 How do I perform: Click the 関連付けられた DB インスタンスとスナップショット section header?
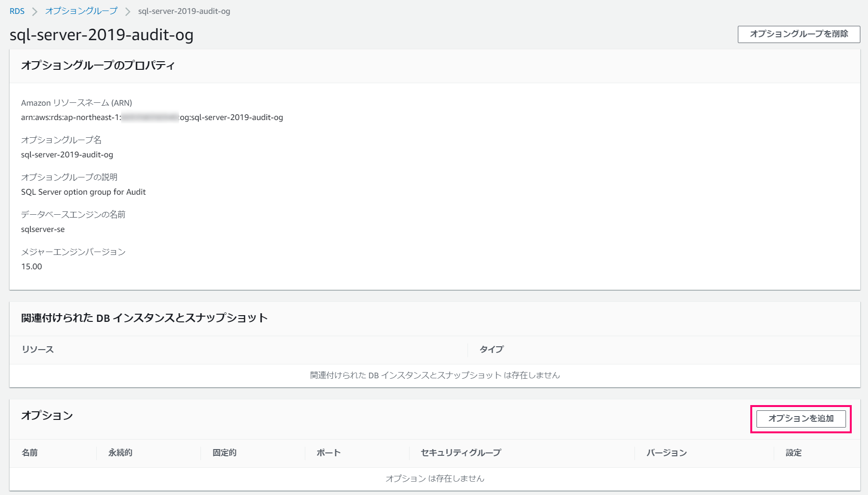[x=144, y=318]
